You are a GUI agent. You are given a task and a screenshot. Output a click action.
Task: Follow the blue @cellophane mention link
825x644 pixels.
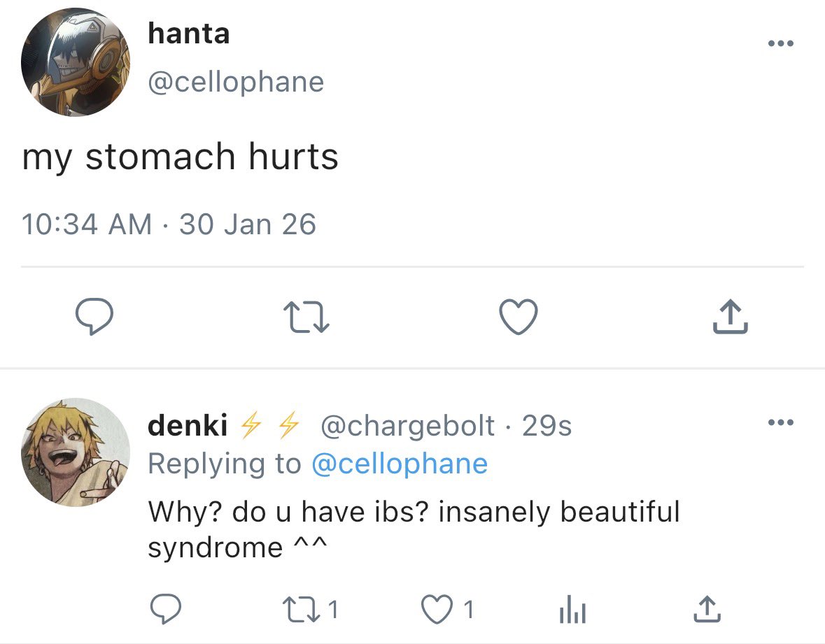(x=400, y=464)
